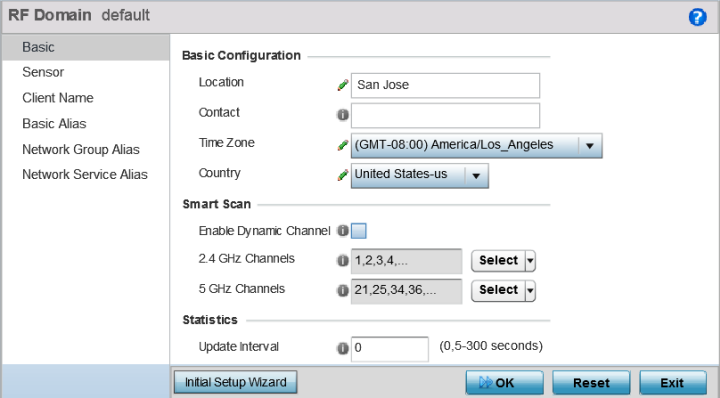This screenshot has width=720, height=398.
Task: Click the info icon for 5 GHz Channels
Action: pyautogui.click(x=343, y=291)
